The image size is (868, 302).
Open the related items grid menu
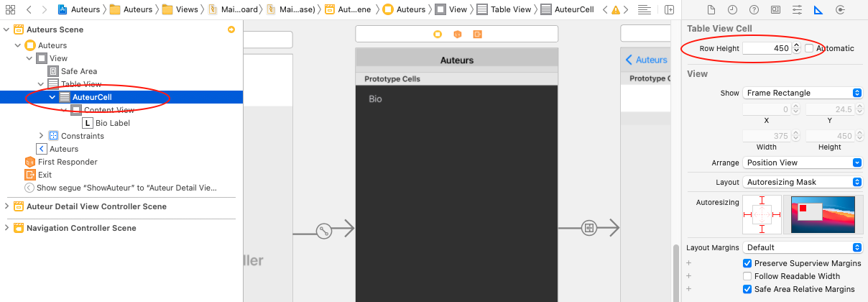(x=10, y=10)
